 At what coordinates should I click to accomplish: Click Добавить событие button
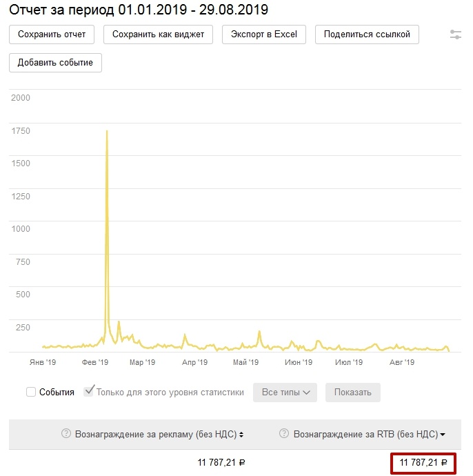pos(55,63)
